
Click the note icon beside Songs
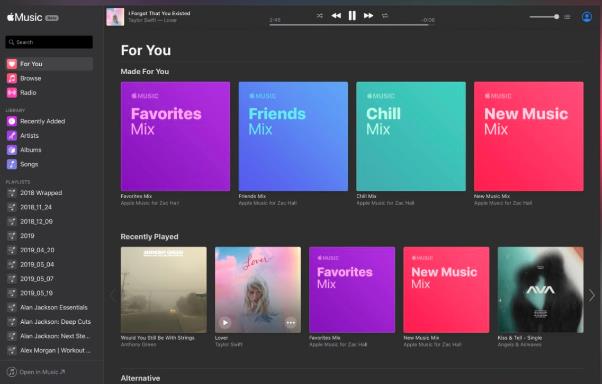(12, 164)
